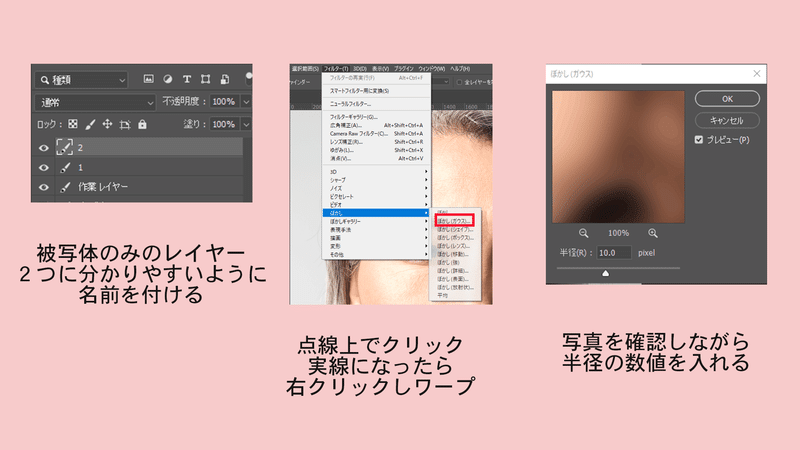800x450 pixels.
Task: Expand the ぼかしギャラリー submenu
Action: click(x=377, y=221)
